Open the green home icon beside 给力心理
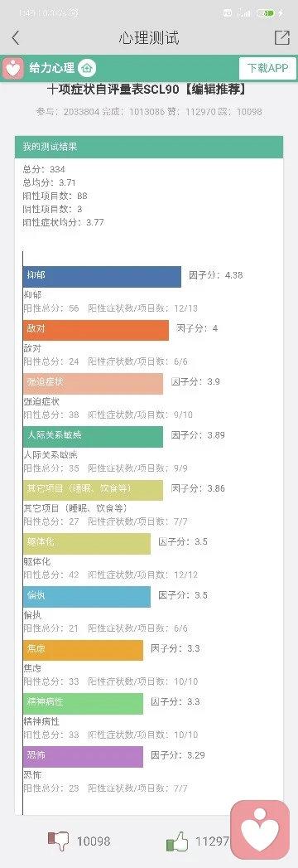The height and width of the screenshot is (868, 298). point(87,68)
